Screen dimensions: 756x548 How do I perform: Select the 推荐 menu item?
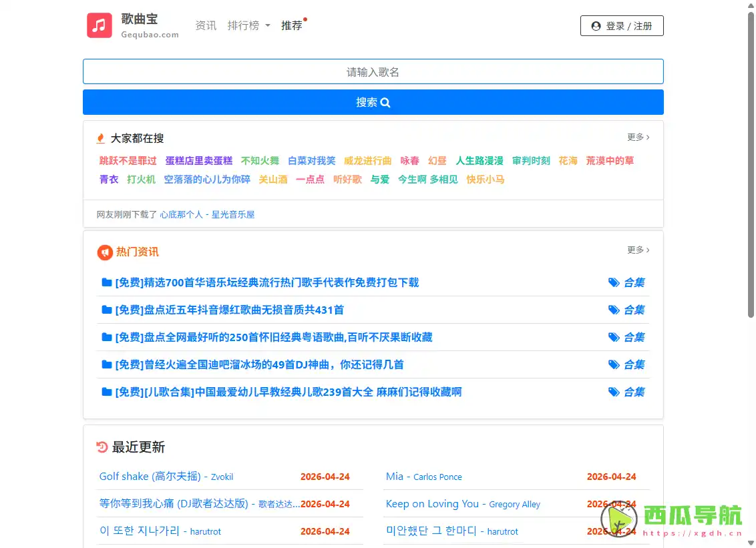pyautogui.click(x=292, y=25)
